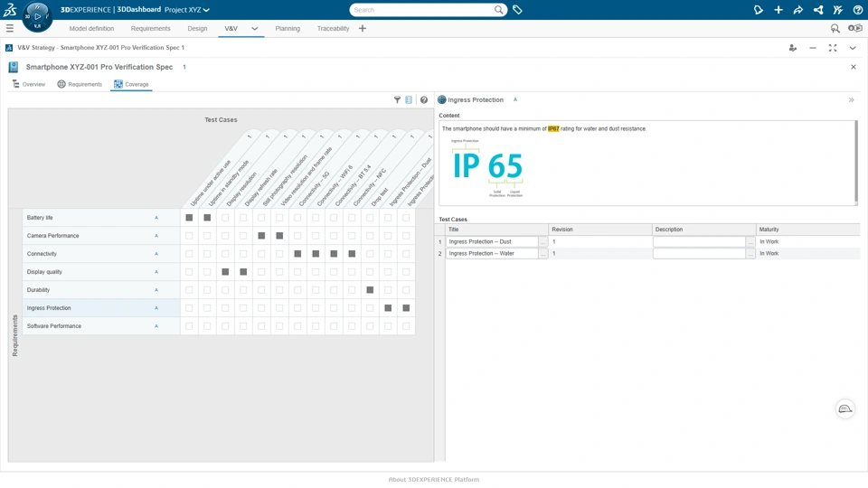Select the Software Performance requirement row
The image size is (868, 488).
101,326
